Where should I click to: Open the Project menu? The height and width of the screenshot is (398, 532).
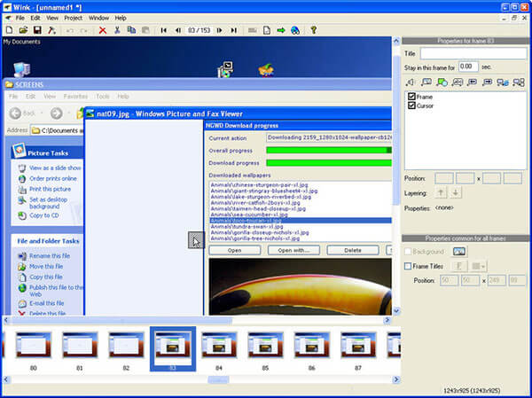[x=74, y=18]
